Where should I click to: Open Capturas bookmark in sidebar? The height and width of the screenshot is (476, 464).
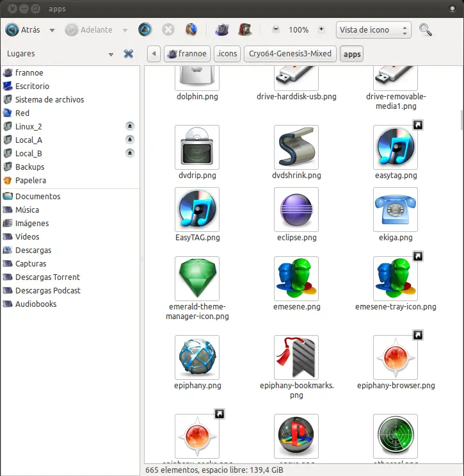tap(70, 263)
